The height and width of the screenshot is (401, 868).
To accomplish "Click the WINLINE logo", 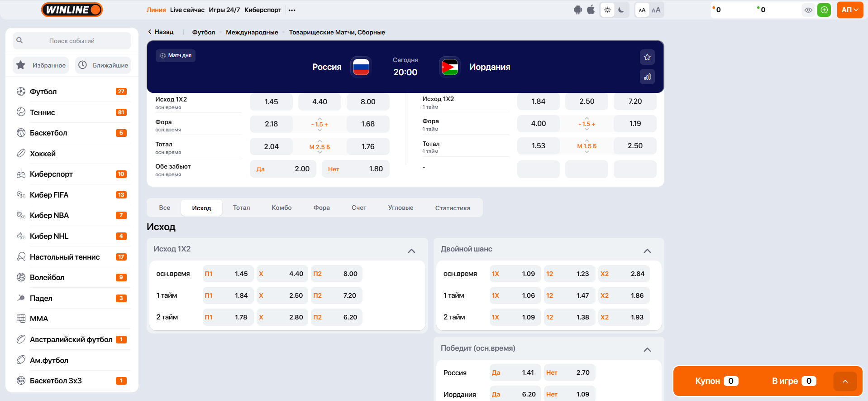I will click(x=72, y=10).
